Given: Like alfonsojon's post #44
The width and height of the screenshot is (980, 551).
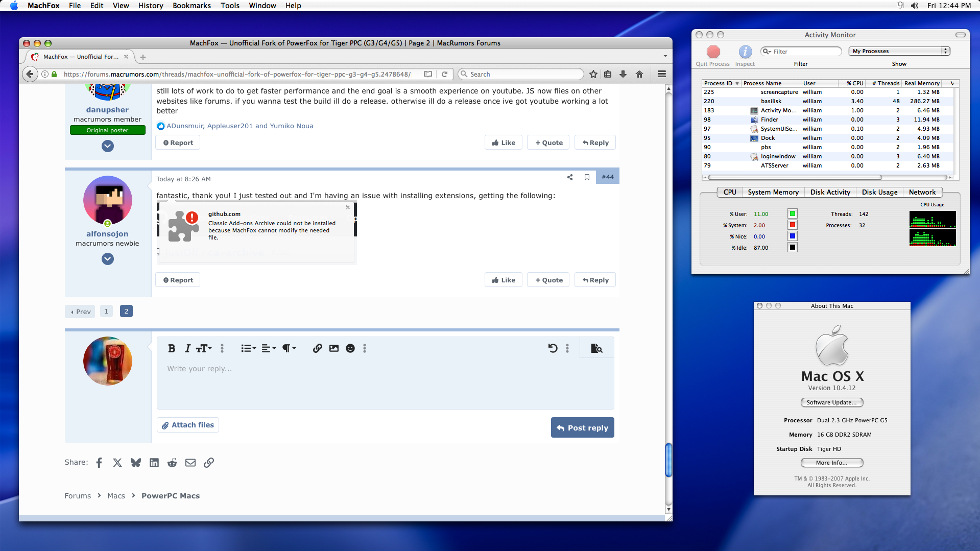Looking at the screenshot, I should (x=504, y=280).
